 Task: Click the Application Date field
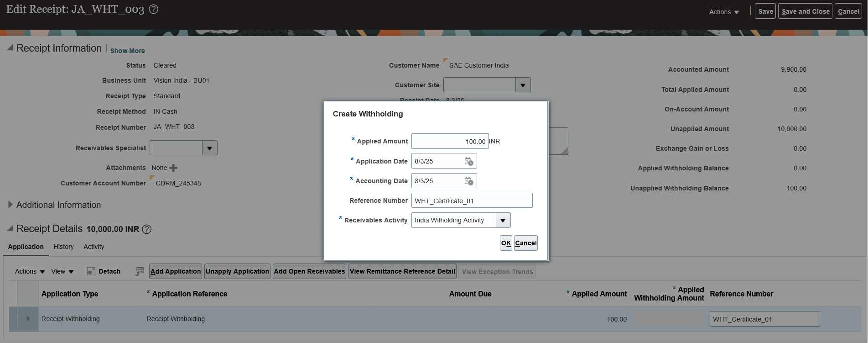[x=444, y=161]
